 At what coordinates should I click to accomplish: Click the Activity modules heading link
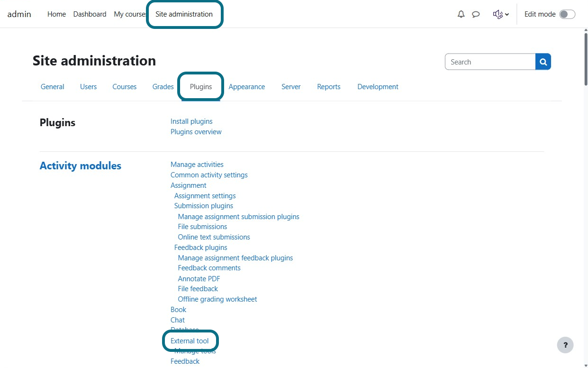point(81,166)
